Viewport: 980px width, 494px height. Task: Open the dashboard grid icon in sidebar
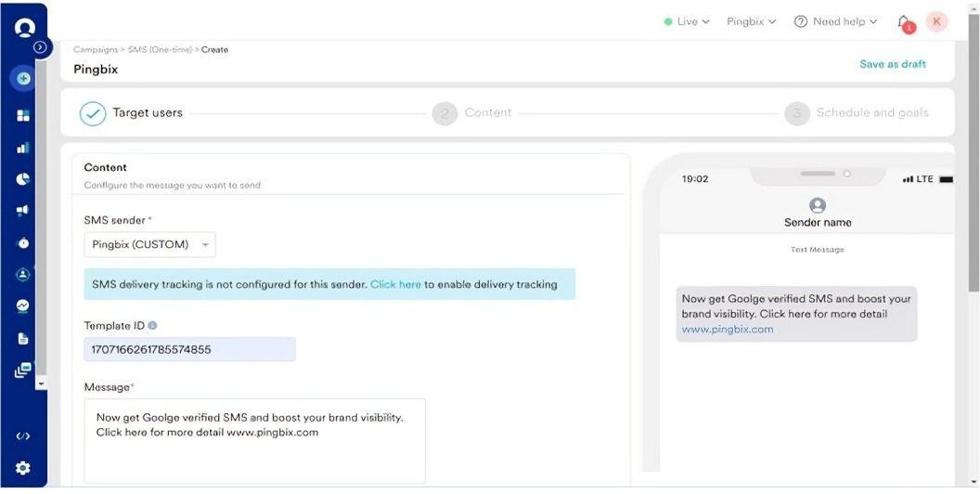point(23,115)
